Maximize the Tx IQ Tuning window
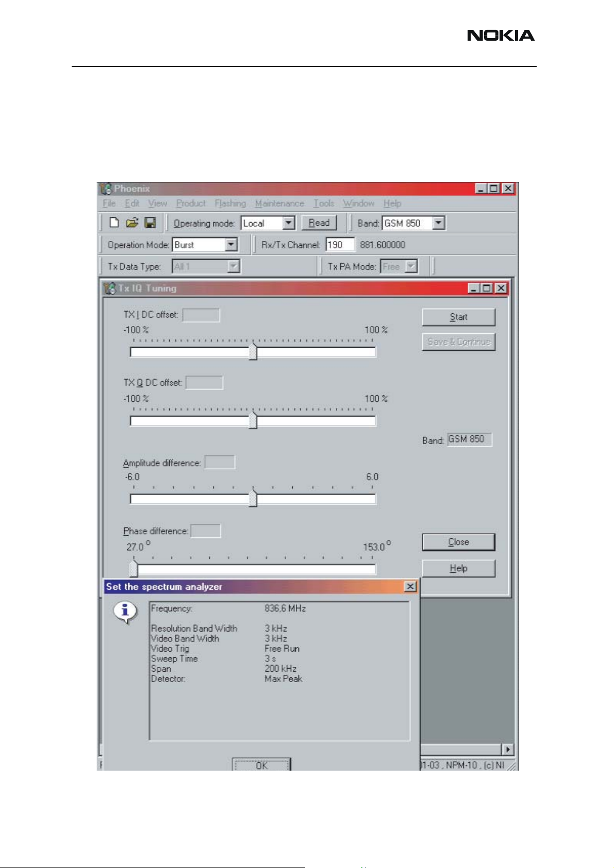This screenshot has height=868, width=614. tap(487, 288)
